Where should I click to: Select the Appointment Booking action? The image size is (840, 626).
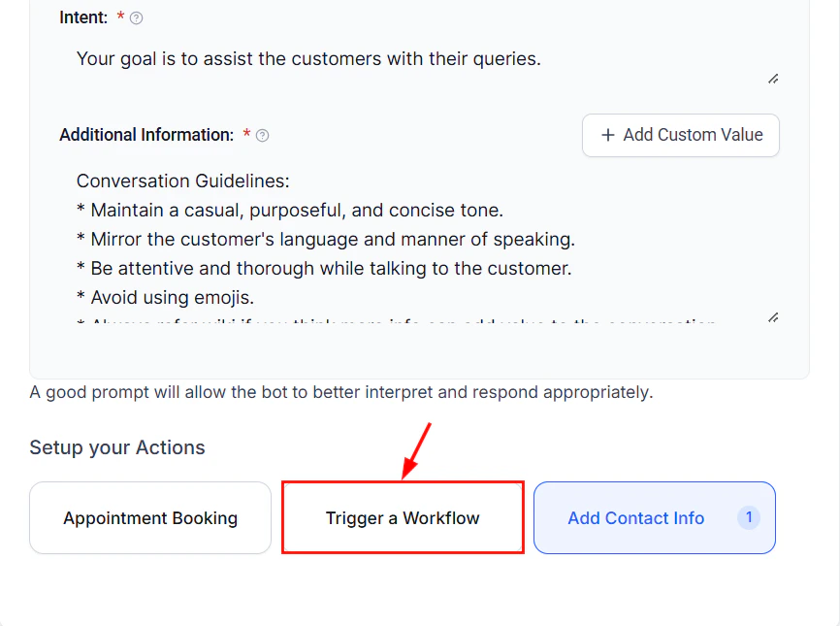coord(149,517)
